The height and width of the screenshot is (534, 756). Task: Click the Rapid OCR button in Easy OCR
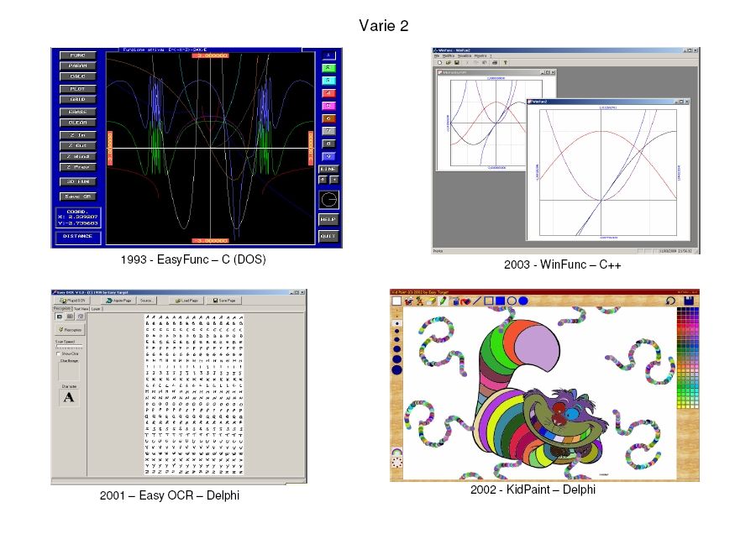(72, 301)
